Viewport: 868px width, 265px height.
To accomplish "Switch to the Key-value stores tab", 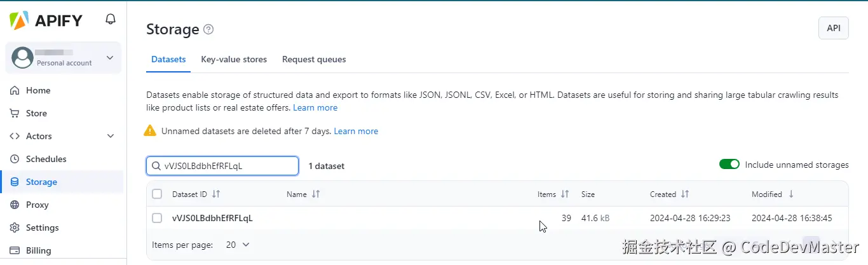I will pyautogui.click(x=234, y=59).
